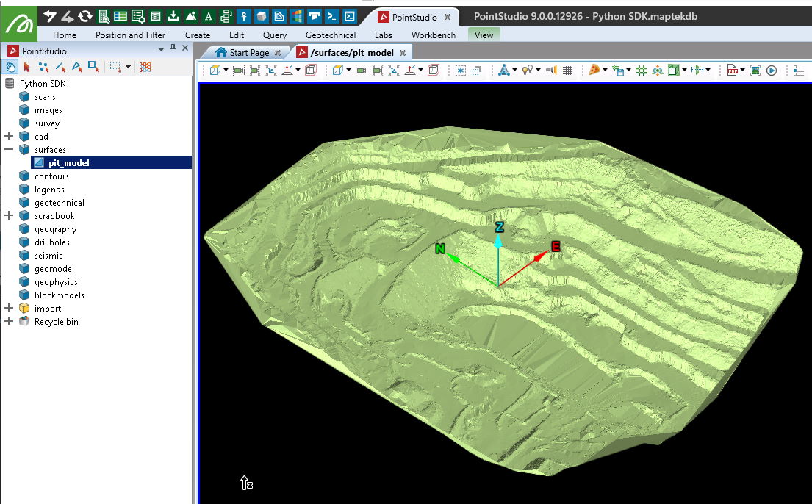Click the Undo arrow in quick access bar
This screenshot has height=504, width=812.
click(50, 16)
